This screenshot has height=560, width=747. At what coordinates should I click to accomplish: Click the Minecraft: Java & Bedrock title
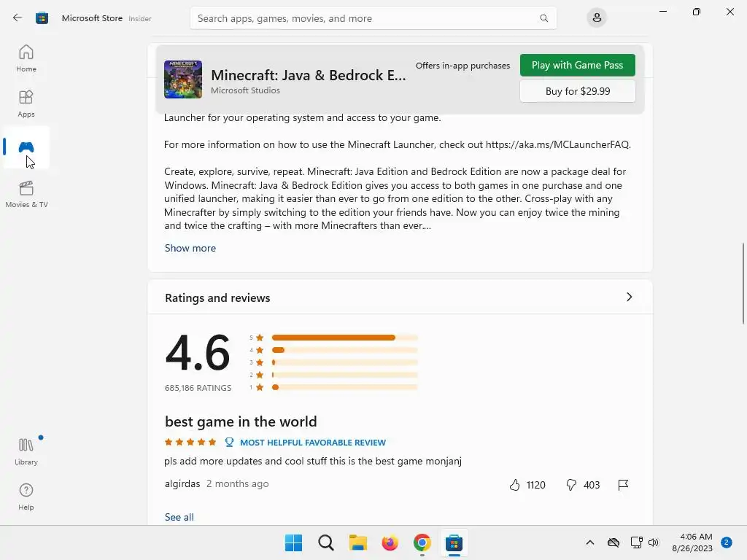tap(309, 75)
